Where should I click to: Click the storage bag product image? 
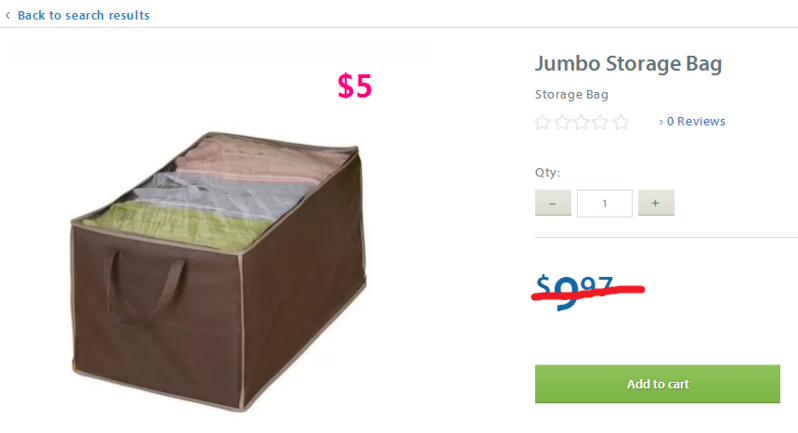click(218, 271)
